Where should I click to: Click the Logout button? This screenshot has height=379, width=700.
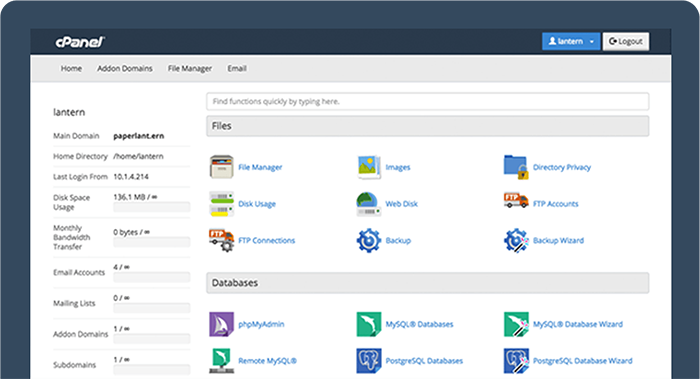[x=626, y=42]
